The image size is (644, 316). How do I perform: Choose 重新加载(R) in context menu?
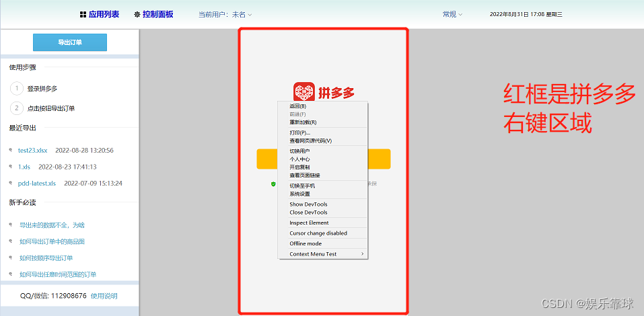click(323, 122)
